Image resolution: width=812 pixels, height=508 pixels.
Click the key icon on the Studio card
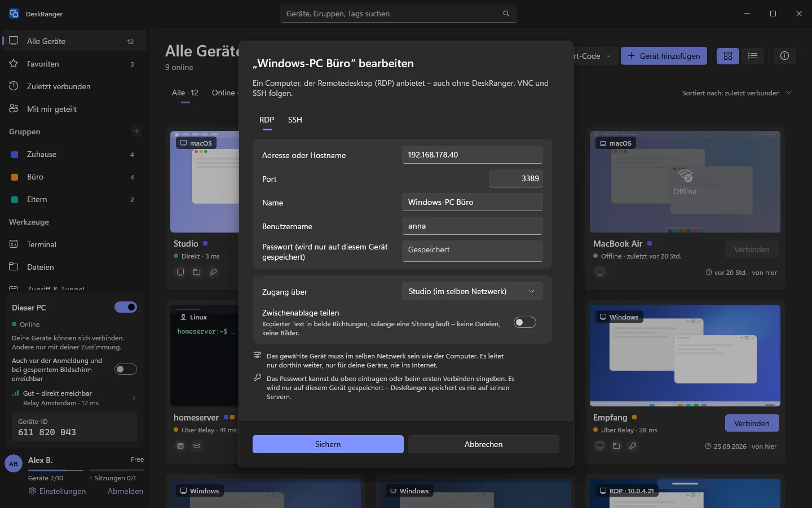pyautogui.click(x=213, y=272)
